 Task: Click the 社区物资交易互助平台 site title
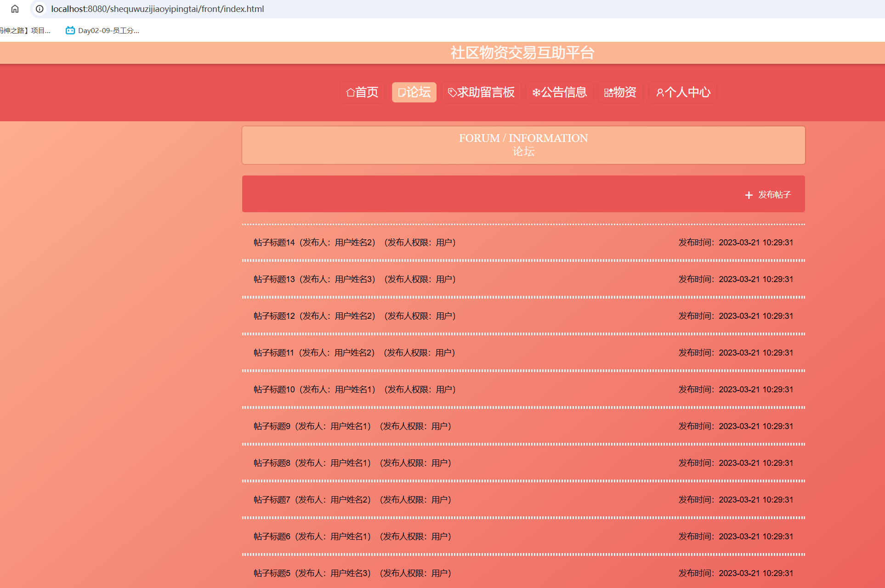522,53
